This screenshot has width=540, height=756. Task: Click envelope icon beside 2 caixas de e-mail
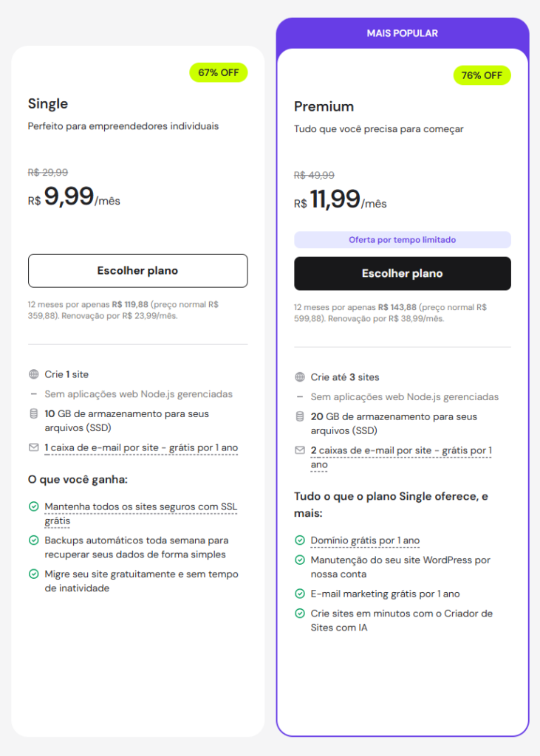click(299, 450)
